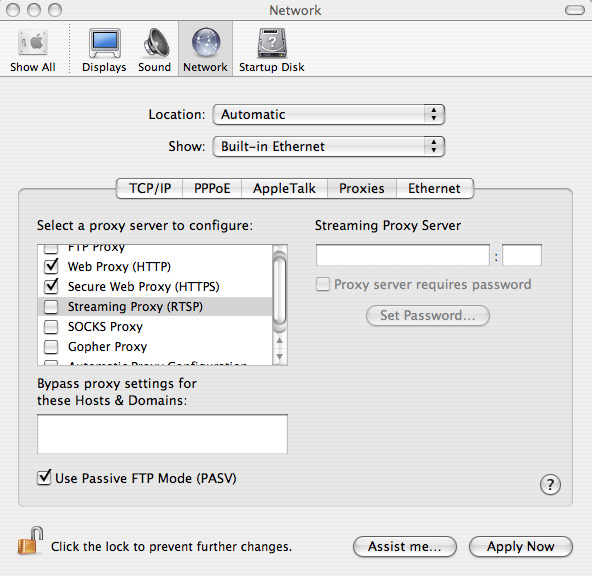
Task: Select the Web Proxy (HTTP) row
Action: click(155, 266)
